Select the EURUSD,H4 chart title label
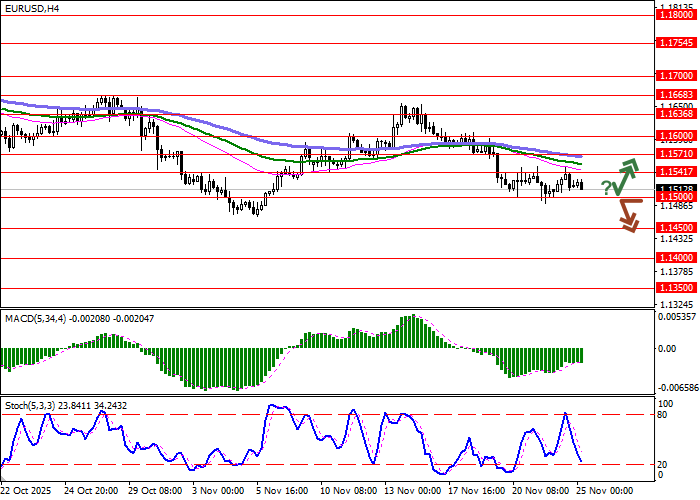The width and height of the screenshot is (700, 500). click(x=31, y=8)
